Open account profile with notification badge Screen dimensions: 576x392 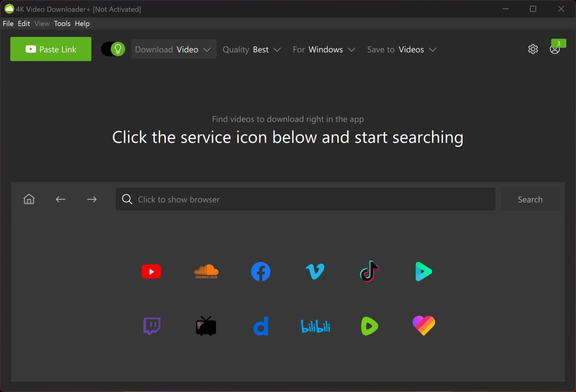click(555, 49)
